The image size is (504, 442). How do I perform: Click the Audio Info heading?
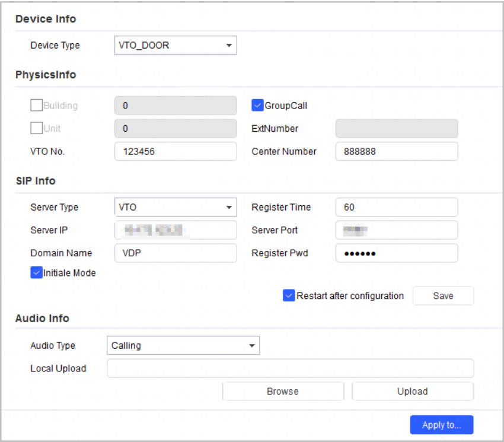point(42,318)
